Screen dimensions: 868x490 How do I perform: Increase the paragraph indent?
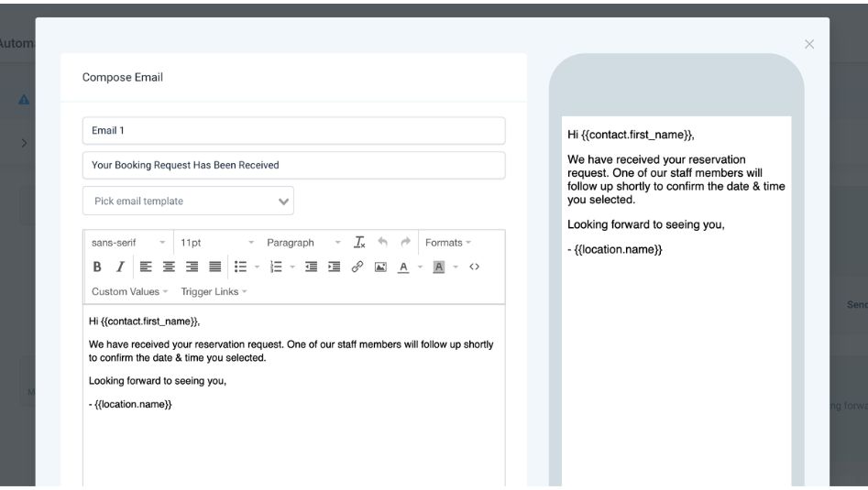[x=335, y=267]
